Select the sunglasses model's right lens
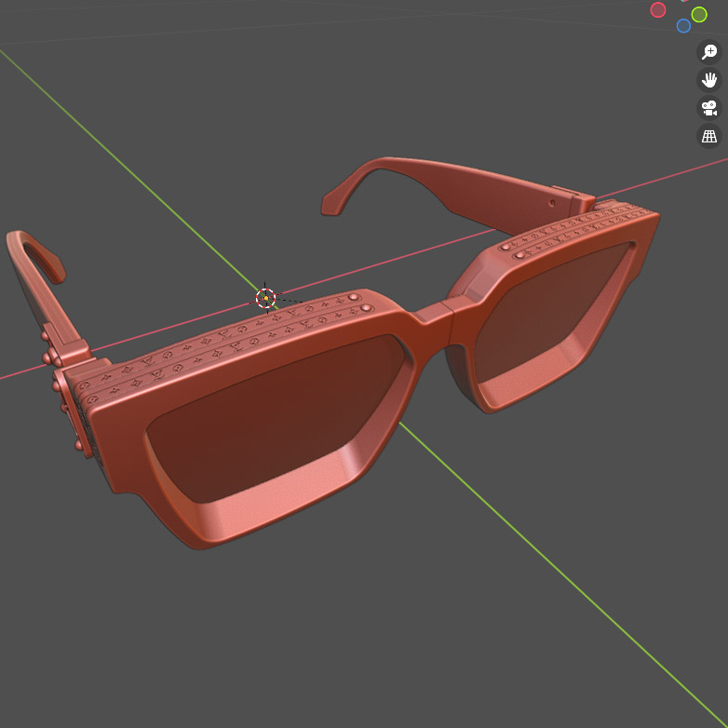 click(x=550, y=312)
